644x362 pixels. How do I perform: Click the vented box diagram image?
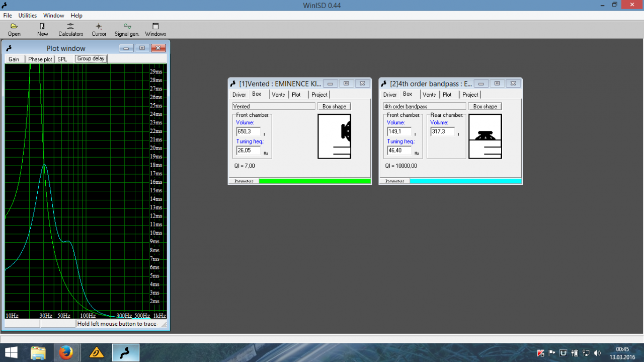(335, 136)
